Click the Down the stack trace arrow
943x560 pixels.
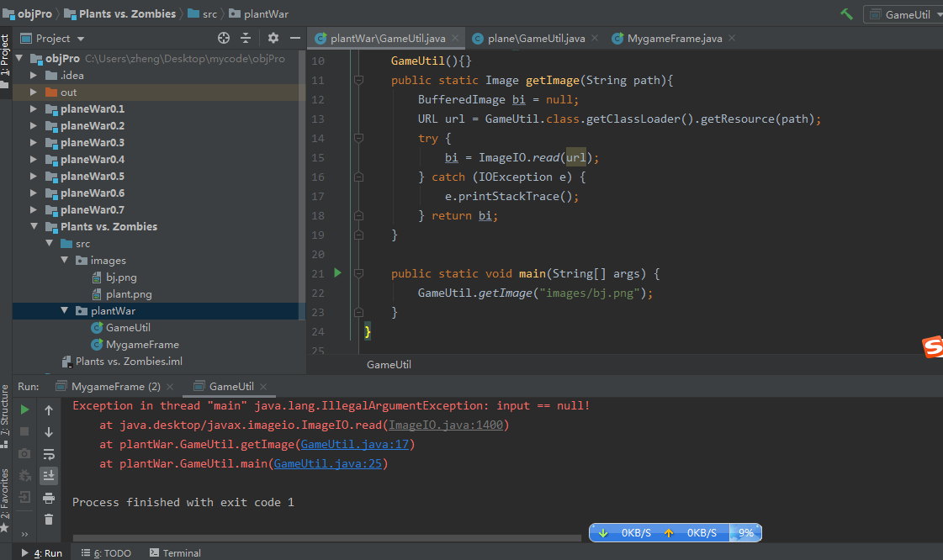coord(49,432)
